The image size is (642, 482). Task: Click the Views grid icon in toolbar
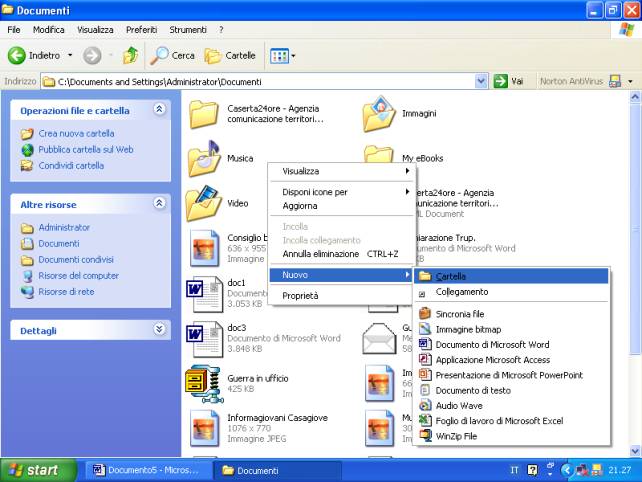279,56
